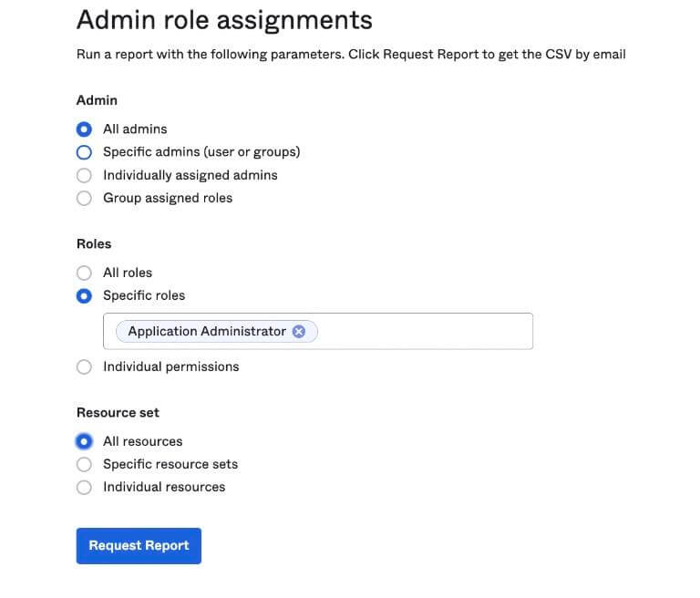Select the All admins radio button
The image size is (700, 598).
tap(85, 129)
